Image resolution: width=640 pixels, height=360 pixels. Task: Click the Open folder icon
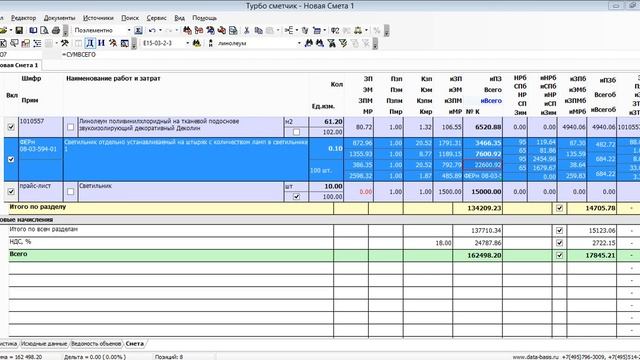click(3, 30)
